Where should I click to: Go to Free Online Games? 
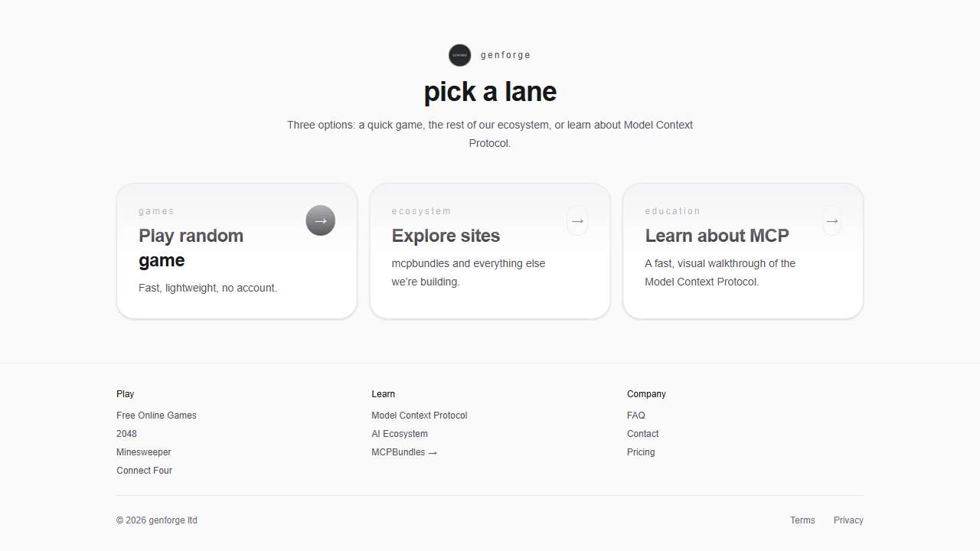point(156,416)
